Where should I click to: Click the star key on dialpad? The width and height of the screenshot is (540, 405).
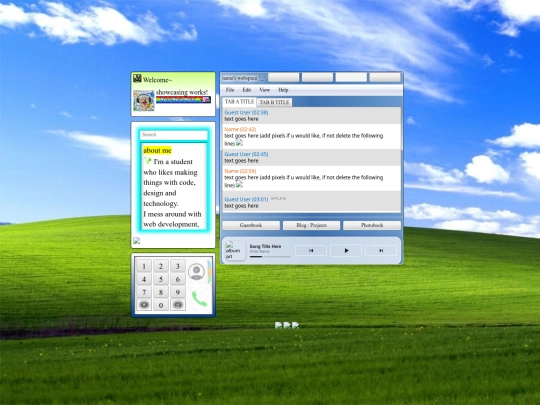click(x=144, y=304)
